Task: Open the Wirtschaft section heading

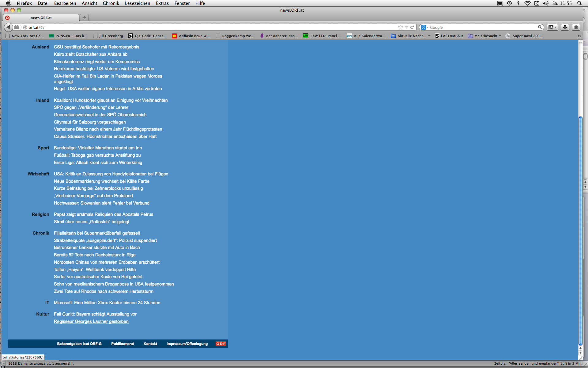Action: 38,174
